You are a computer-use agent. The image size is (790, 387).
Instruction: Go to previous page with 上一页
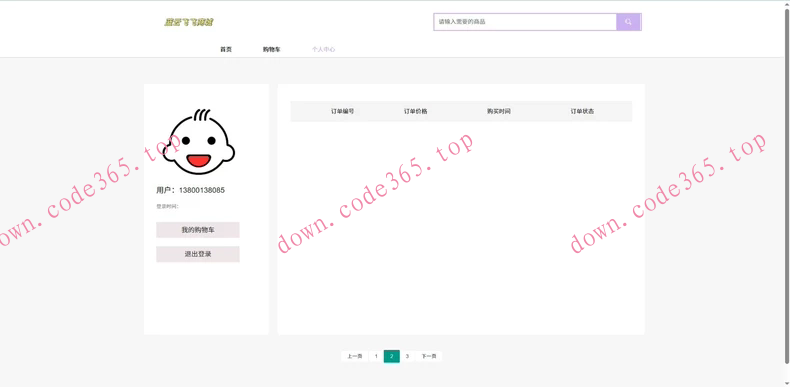pos(355,356)
